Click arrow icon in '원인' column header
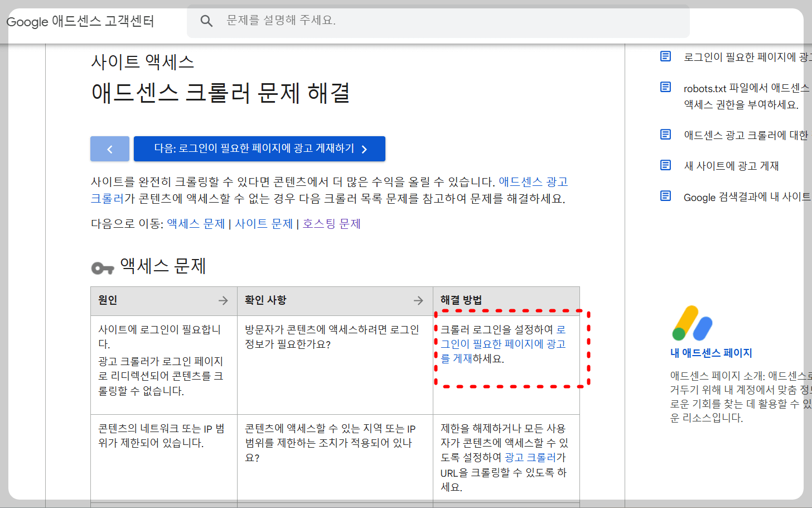This screenshot has height=508, width=812. coord(223,300)
